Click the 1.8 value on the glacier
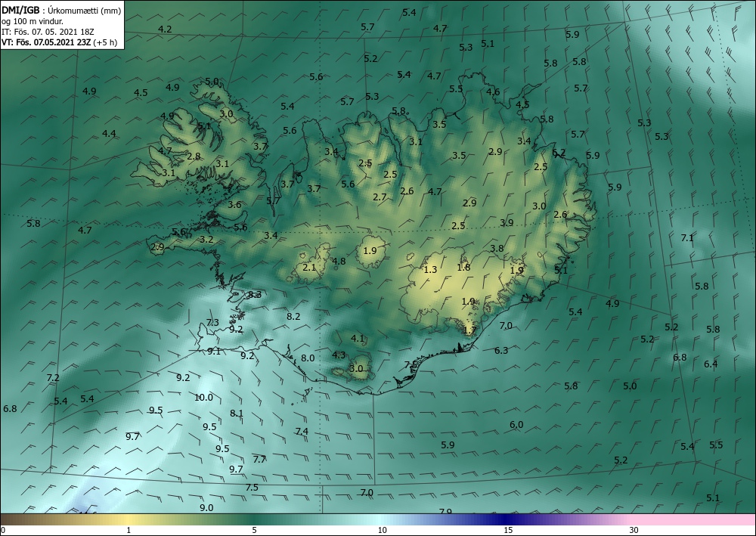 [x=463, y=268]
